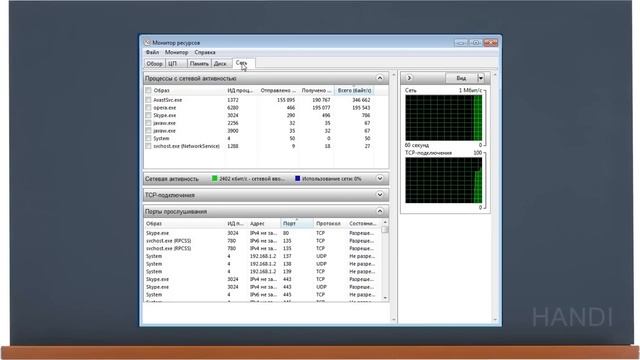Image resolution: width=640 pixels, height=360 pixels.
Task: Sort processes by Отправлено column
Action: click(x=278, y=90)
